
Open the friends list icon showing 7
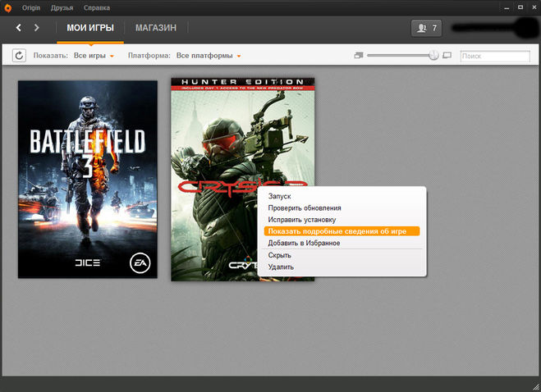[x=426, y=28]
